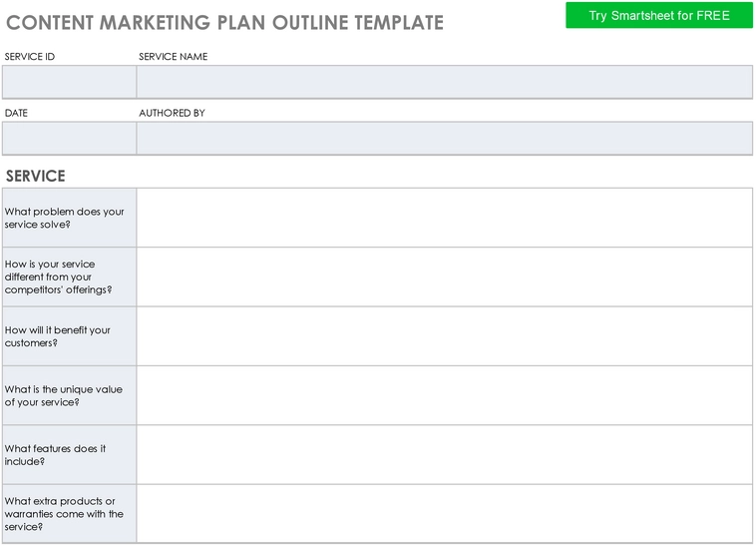Select the text 'What extra products or warranties come with the service?'
The width and height of the screenshot is (756, 546).
pyautogui.click(x=64, y=514)
